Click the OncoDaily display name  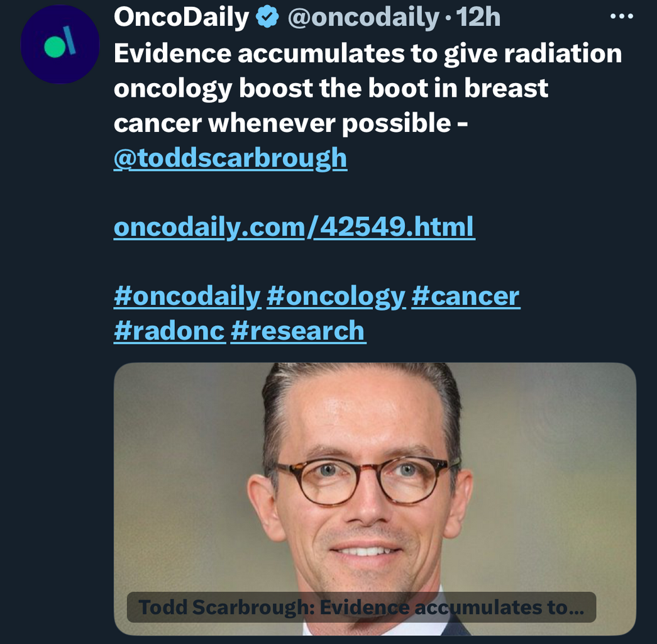click(182, 18)
